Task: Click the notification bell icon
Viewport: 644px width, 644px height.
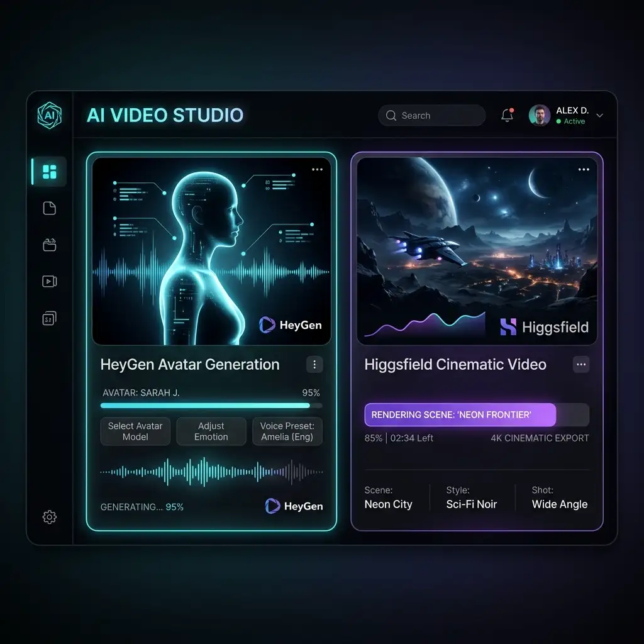Action: 508,116
